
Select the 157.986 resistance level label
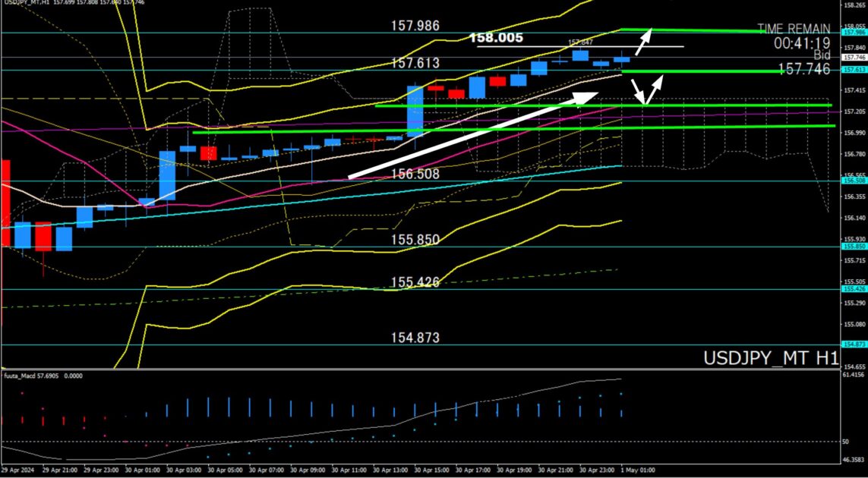pyautogui.click(x=415, y=26)
